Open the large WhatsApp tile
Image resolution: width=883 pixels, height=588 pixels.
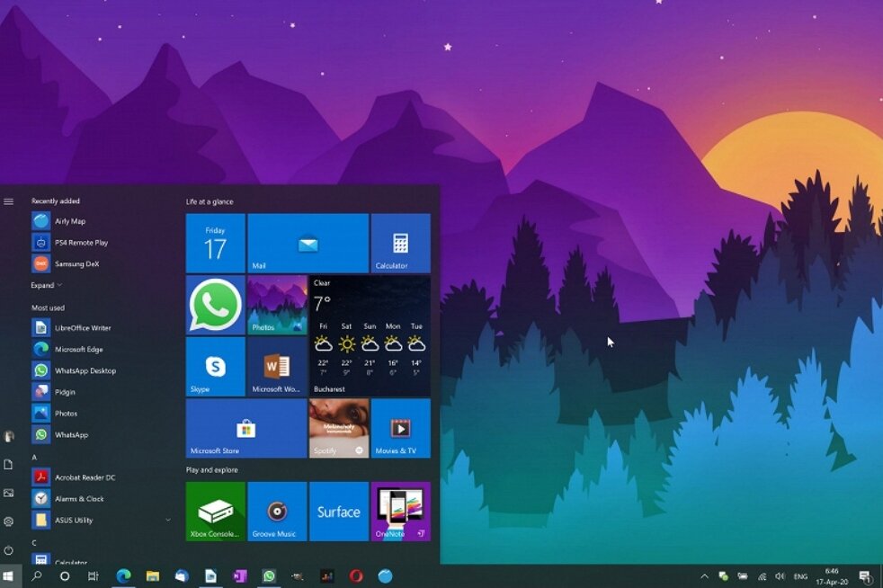click(216, 305)
